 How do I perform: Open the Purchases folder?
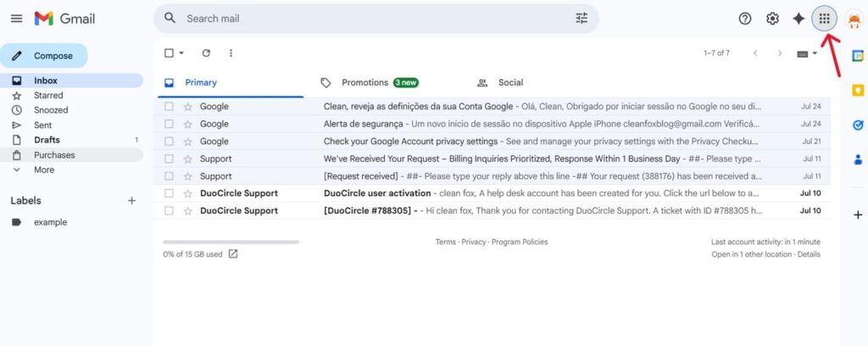pos(71,155)
